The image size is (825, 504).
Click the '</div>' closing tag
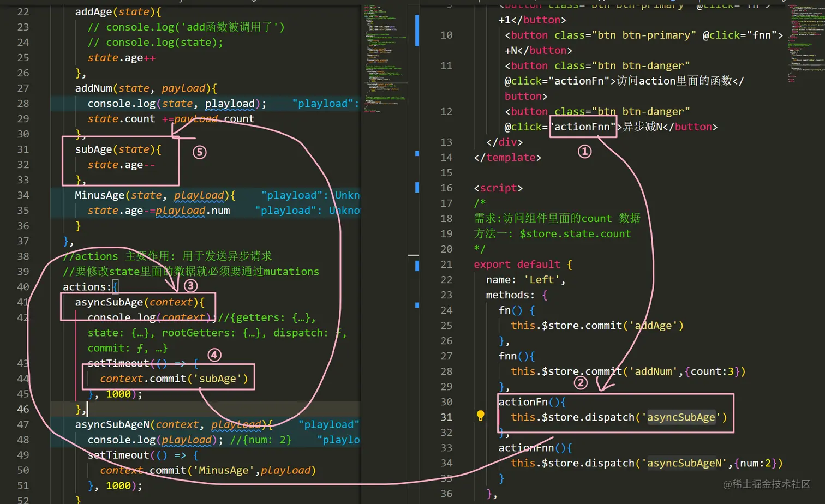(x=504, y=142)
